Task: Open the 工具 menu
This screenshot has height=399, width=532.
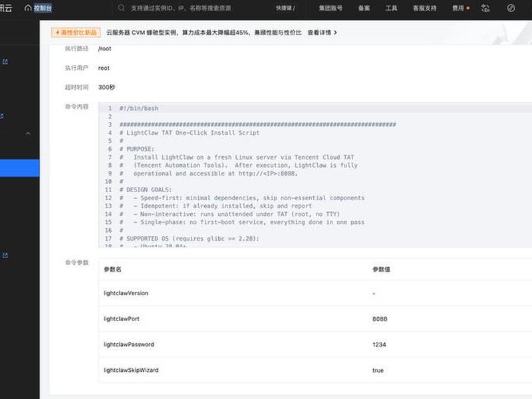Action: coord(391,8)
